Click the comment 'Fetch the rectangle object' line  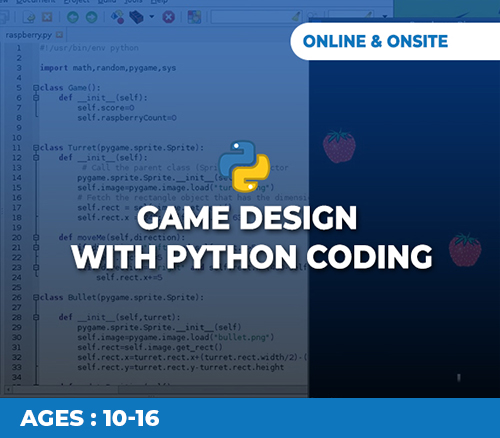point(193,198)
